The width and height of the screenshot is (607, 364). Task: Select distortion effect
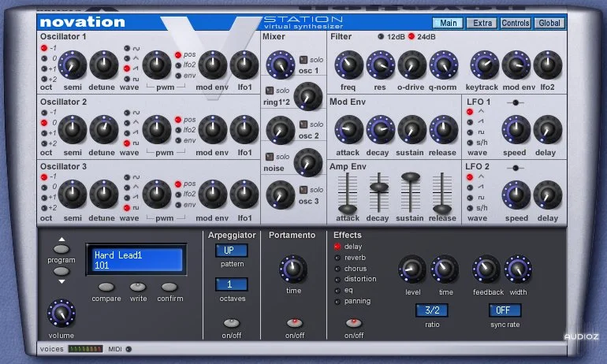pos(337,279)
